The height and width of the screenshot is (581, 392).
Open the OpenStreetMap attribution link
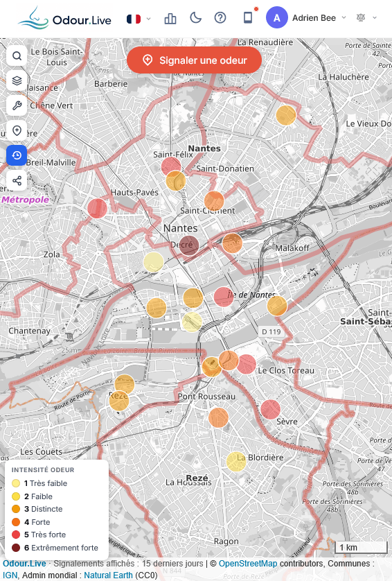tap(248, 564)
